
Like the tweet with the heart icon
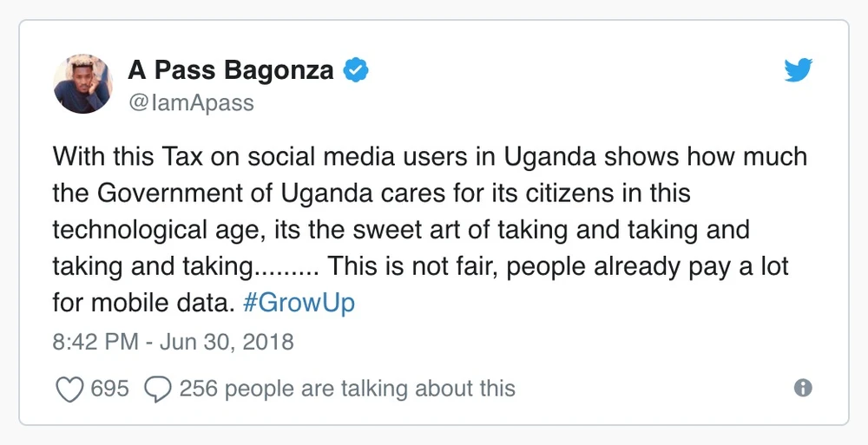69,389
